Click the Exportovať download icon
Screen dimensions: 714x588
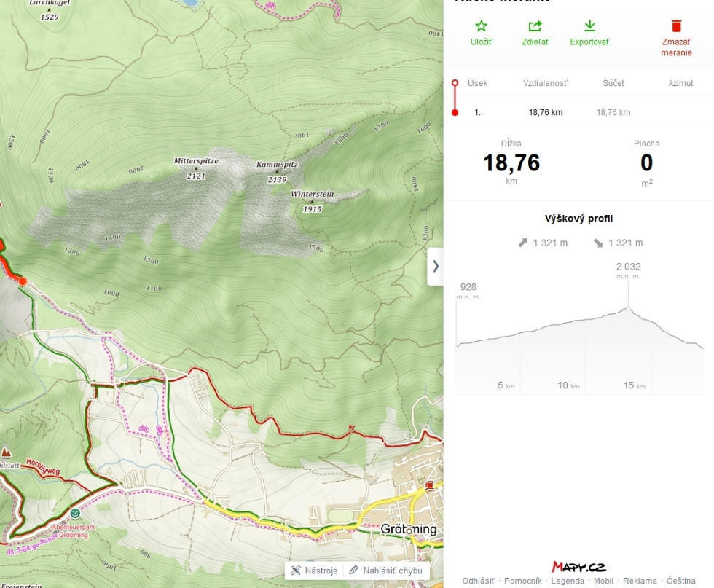click(x=589, y=27)
